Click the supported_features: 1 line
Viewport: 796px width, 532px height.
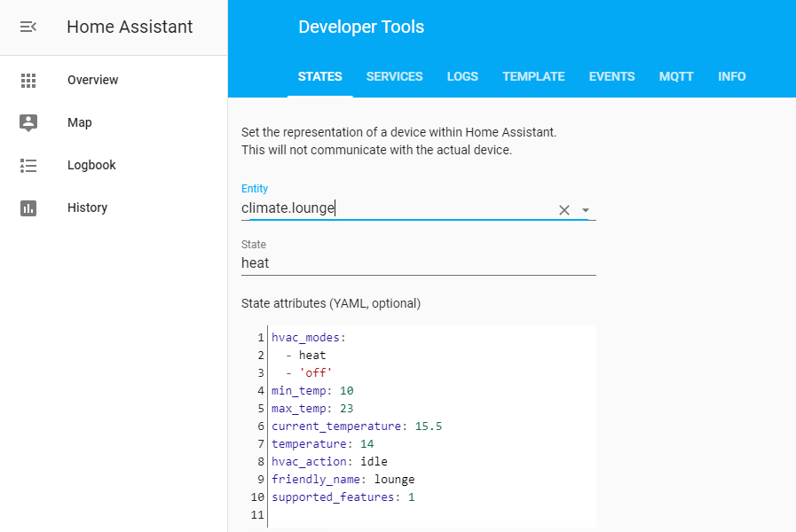coord(343,497)
